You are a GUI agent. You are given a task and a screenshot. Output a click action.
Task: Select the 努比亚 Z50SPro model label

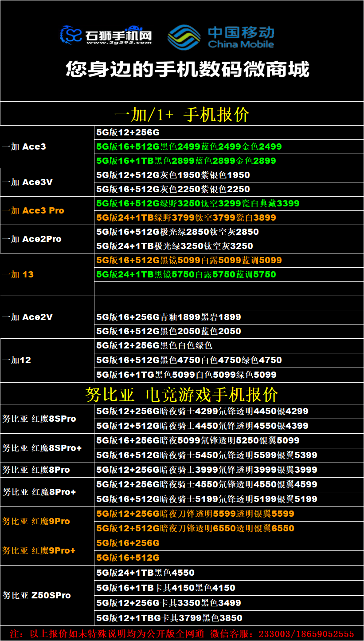(x=36, y=595)
